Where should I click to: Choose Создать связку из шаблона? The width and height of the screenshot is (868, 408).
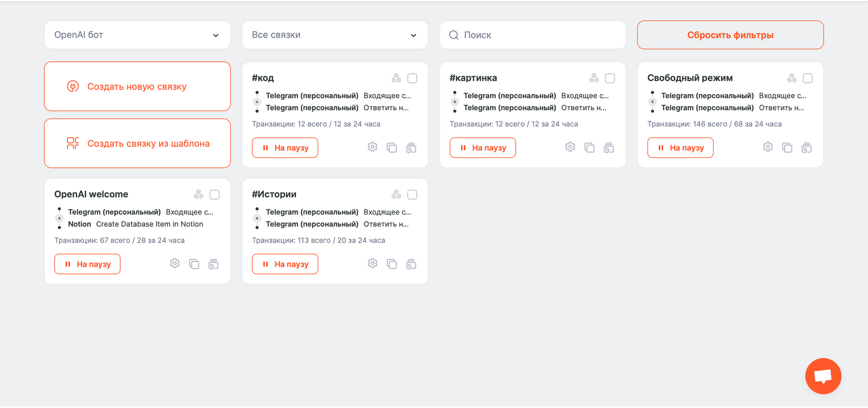click(137, 144)
